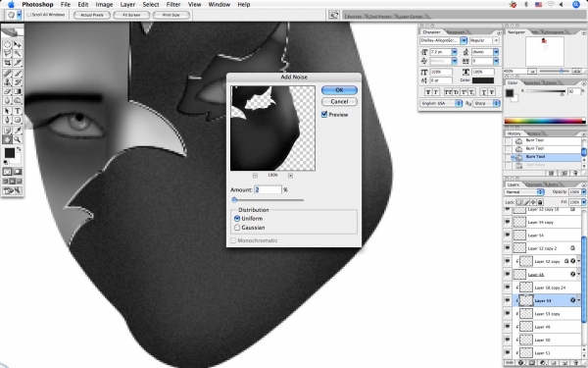Click the noise Amount slider handle
Image resolution: width=588 pixels, height=368 pixels.
(x=234, y=200)
